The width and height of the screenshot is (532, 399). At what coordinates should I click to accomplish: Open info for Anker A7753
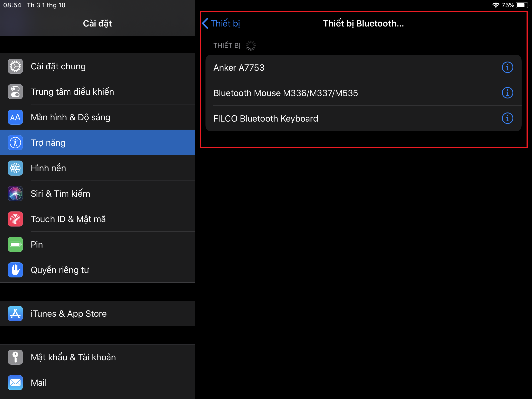[x=507, y=68]
